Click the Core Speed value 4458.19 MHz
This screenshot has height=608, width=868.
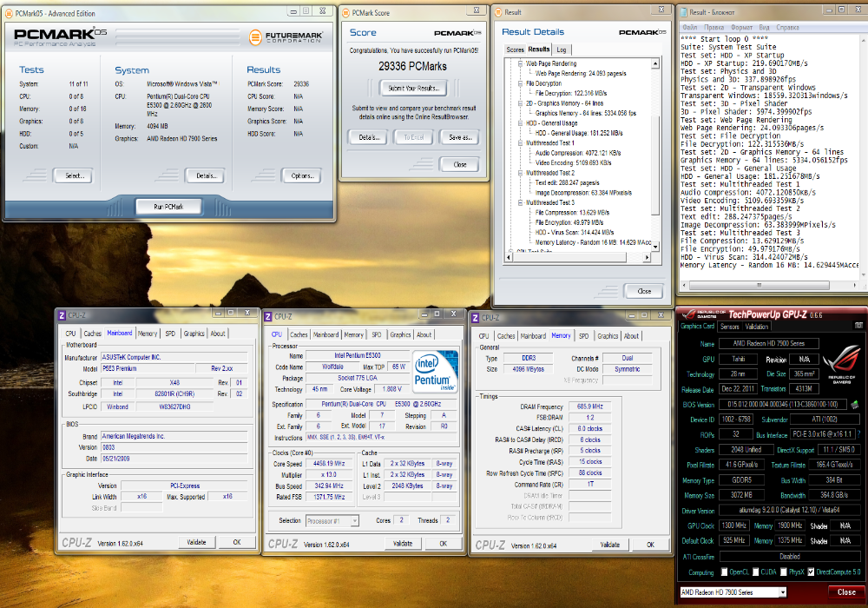click(x=328, y=464)
